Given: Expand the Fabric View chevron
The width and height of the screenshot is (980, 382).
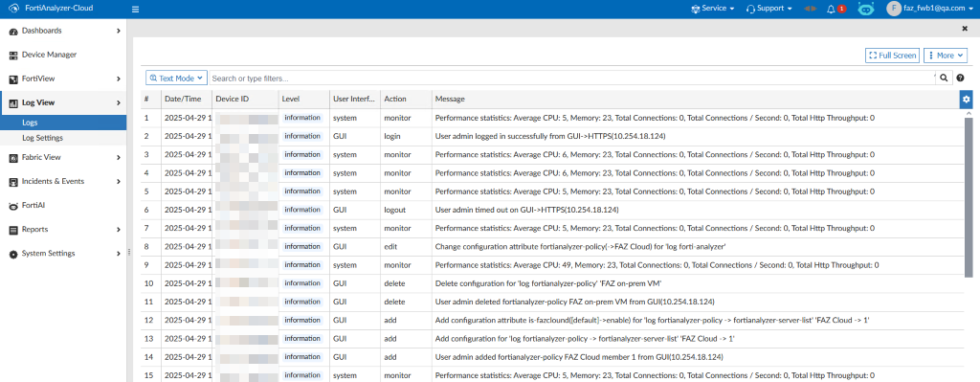Looking at the screenshot, I should tap(118, 158).
